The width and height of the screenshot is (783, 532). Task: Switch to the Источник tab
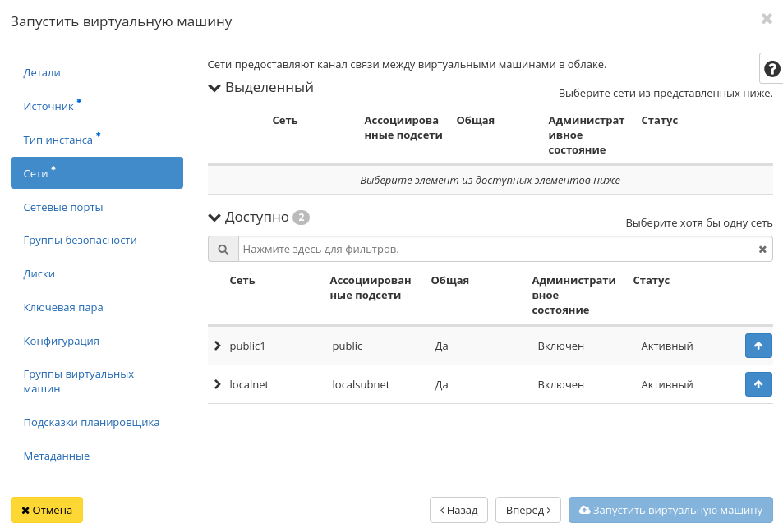pos(48,106)
